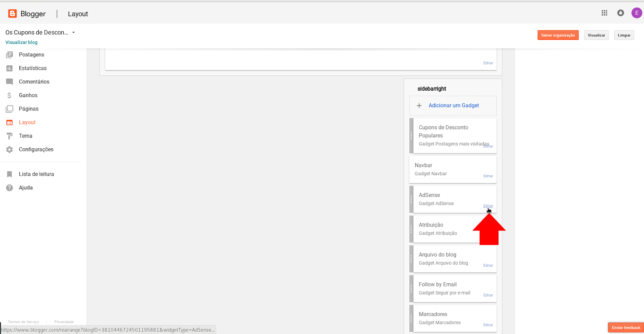Viewport: 644px width, 334px height.
Task: Open Páginas in the sidebar
Action: 29,109
